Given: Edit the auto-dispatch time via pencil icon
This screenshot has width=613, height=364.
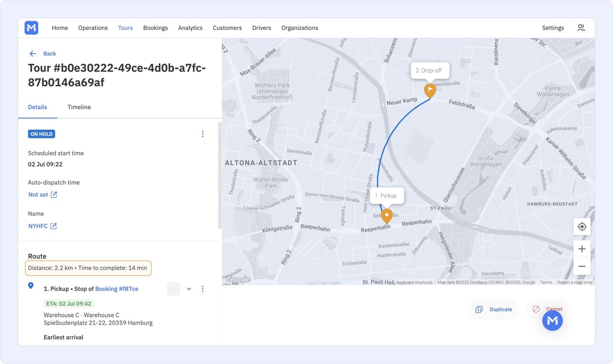Looking at the screenshot, I should pyautogui.click(x=54, y=195).
